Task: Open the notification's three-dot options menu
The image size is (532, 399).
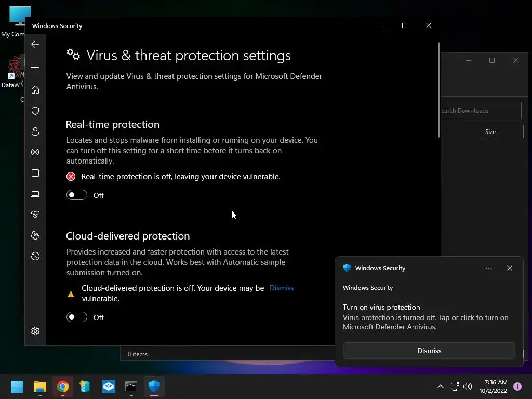Action: pyautogui.click(x=488, y=268)
